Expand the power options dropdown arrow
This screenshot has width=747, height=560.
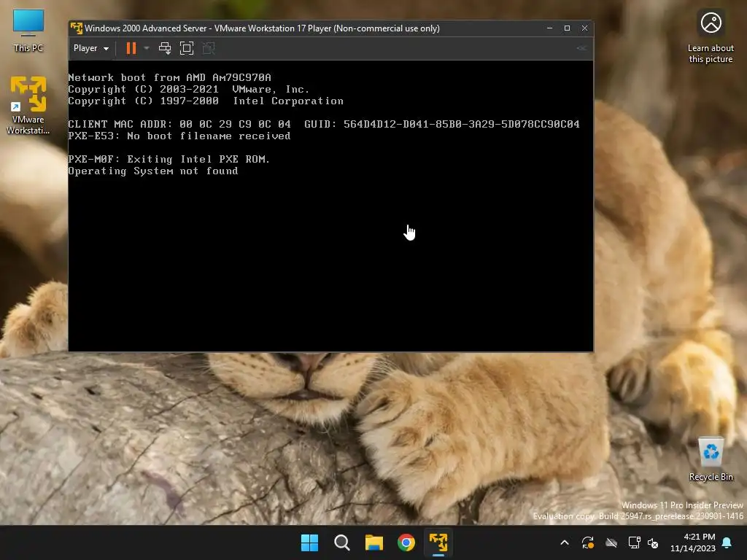[147, 48]
